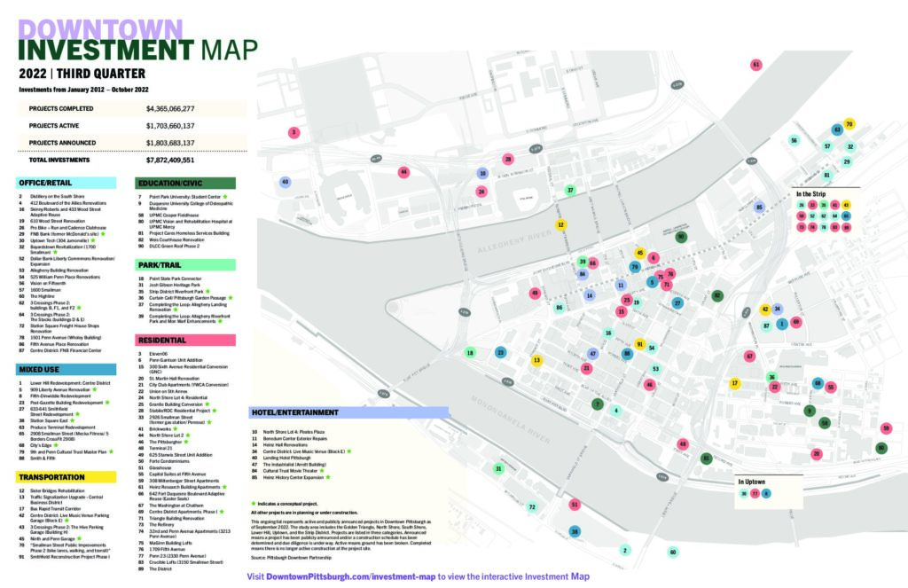Select the lavender marker numbered 40
The image size is (908, 588).
coord(285,182)
